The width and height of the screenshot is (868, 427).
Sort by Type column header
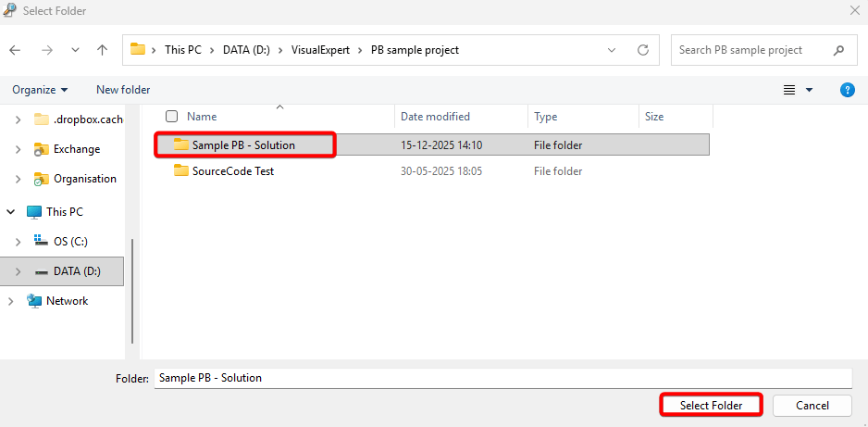[545, 117]
